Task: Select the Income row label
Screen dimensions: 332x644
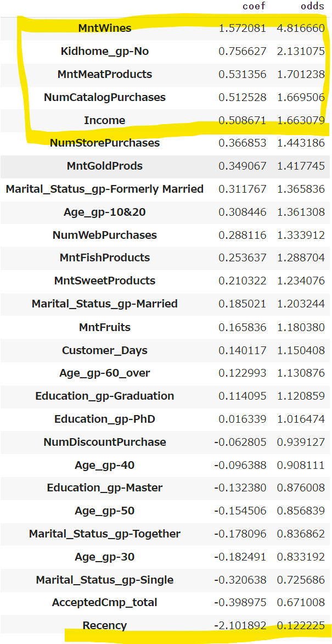Action: (x=105, y=120)
